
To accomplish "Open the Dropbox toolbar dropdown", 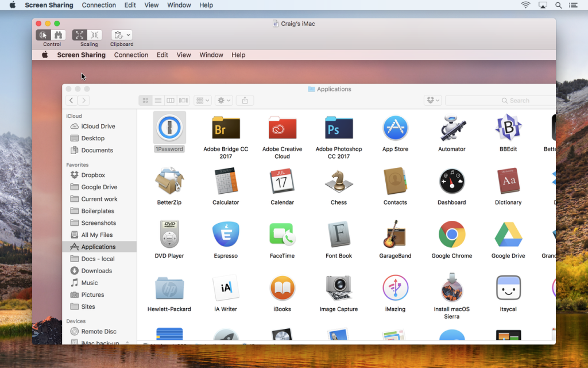I will pos(433,100).
